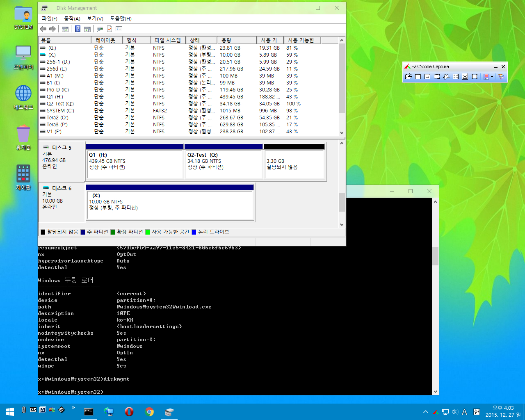This screenshot has width=525, height=420.
Task: Open the Recycle Bin desktop icon
Action: pos(23,138)
